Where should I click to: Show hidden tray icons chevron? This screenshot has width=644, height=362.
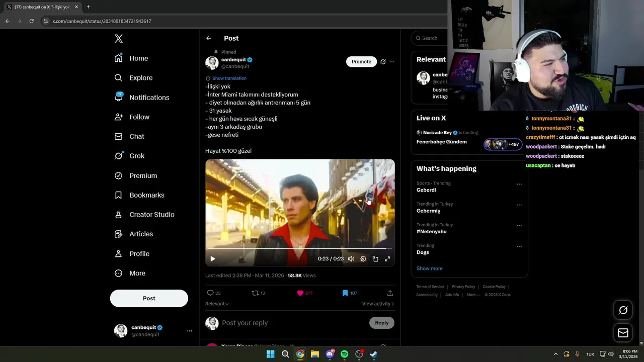(555, 354)
